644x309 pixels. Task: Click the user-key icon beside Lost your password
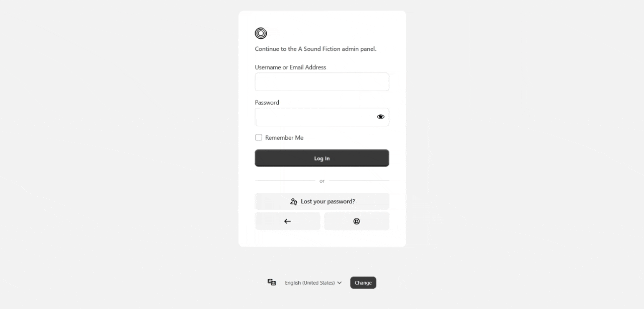pyautogui.click(x=294, y=202)
